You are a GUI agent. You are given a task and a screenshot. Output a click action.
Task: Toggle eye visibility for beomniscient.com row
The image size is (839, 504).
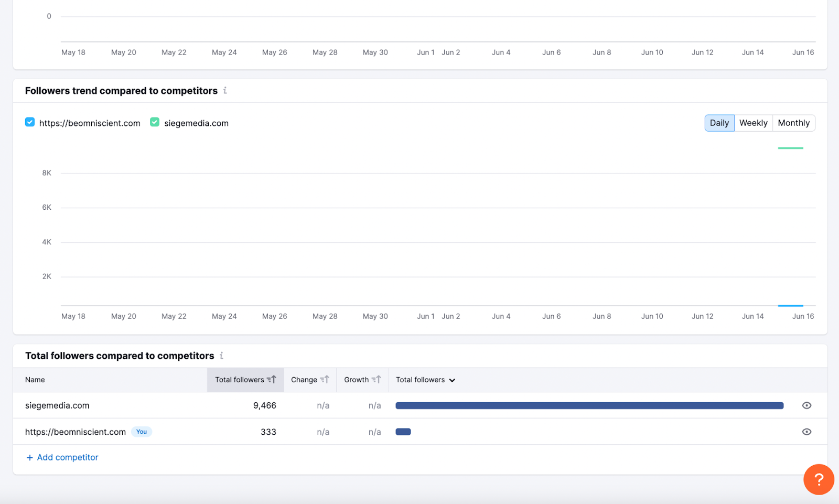coord(806,432)
